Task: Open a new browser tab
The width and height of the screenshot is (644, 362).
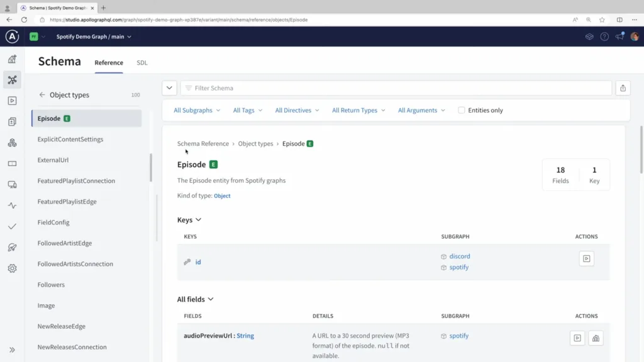Action: point(104,8)
